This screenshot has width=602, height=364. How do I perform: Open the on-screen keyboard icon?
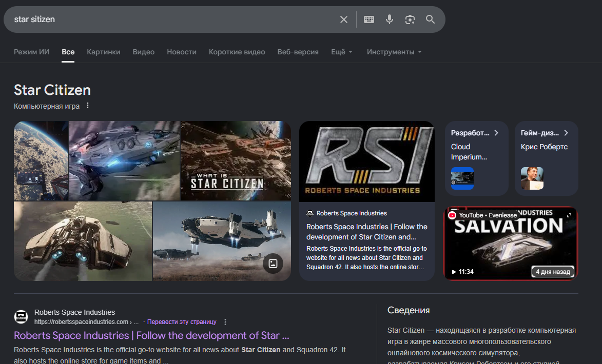coord(369,19)
